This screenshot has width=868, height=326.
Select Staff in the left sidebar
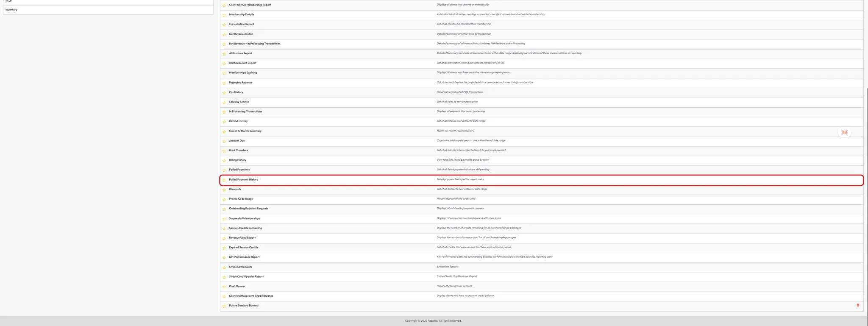click(8, 1)
